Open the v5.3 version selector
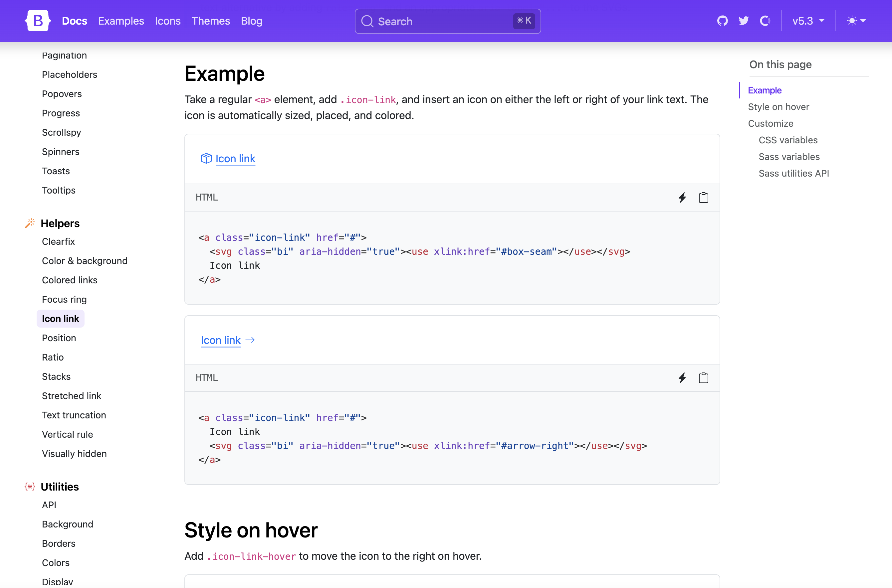This screenshot has width=892, height=588. click(808, 21)
